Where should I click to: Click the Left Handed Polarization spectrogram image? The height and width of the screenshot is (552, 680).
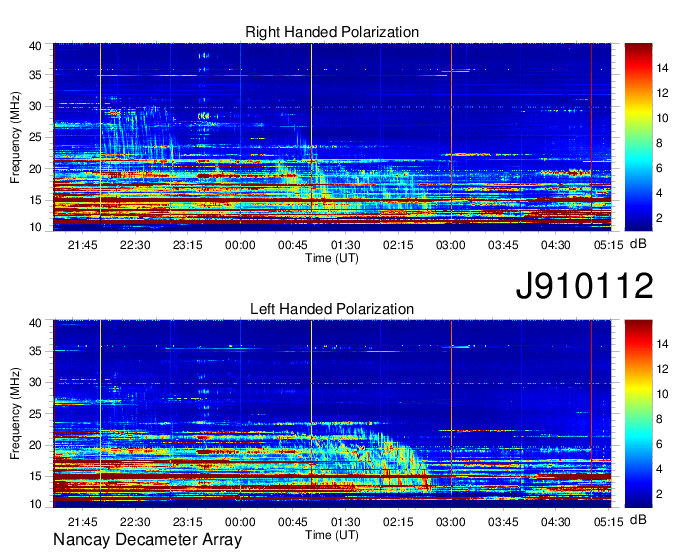point(332,414)
